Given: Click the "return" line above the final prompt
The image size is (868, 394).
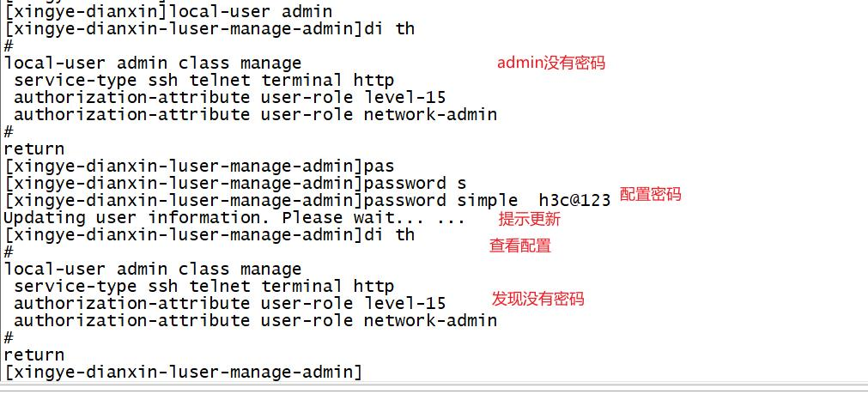Looking at the screenshot, I should (x=34, y=355).
